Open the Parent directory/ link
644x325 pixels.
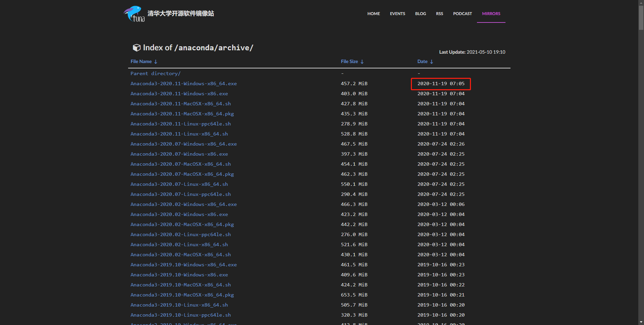156,73
